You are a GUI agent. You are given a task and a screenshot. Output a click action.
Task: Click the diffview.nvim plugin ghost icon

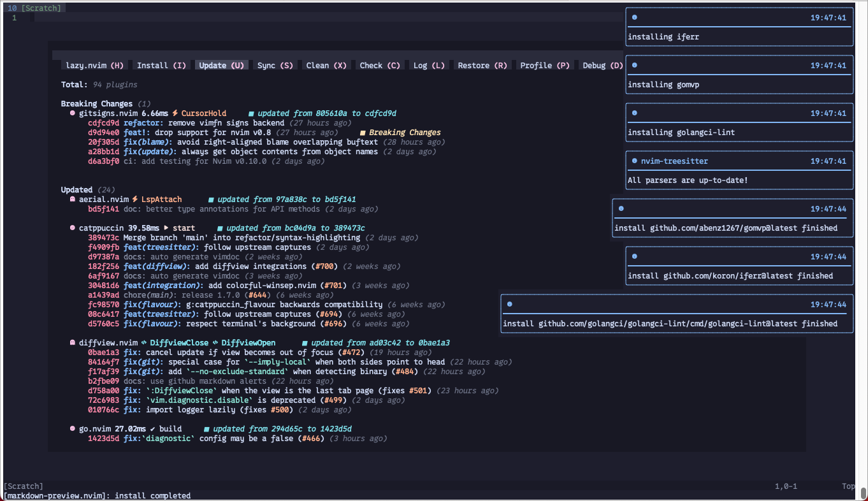73,343
